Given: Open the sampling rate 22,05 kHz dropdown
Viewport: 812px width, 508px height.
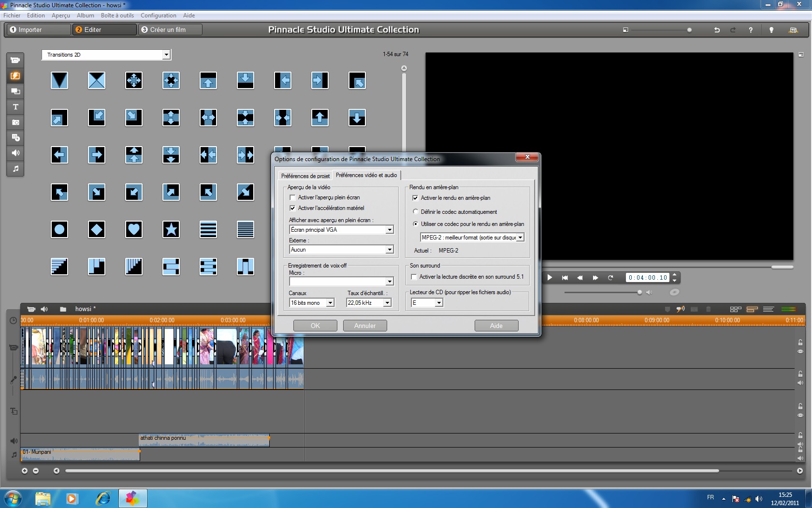Looking at the screenshot, I should [x=387, y=303].
